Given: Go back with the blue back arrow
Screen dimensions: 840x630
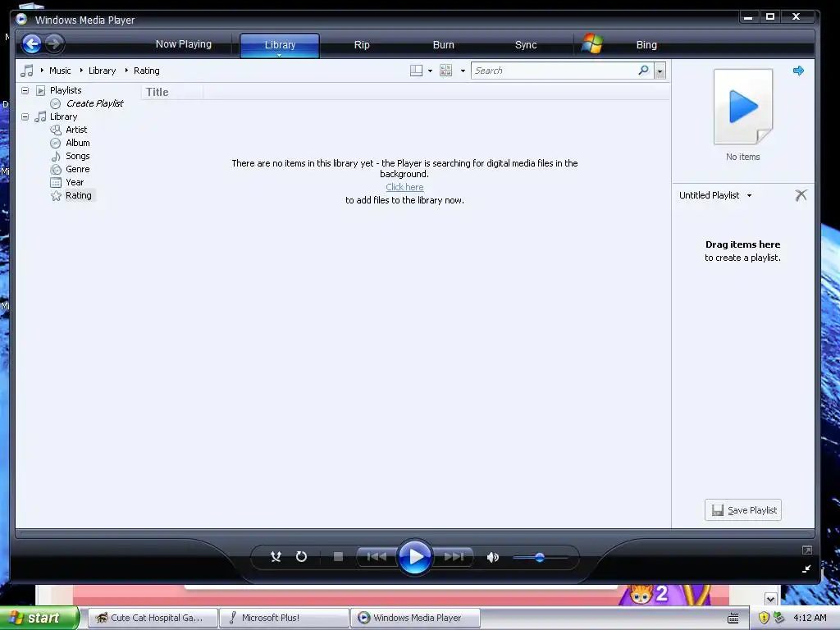Looking at the screenshot, I should coord(32,44).
